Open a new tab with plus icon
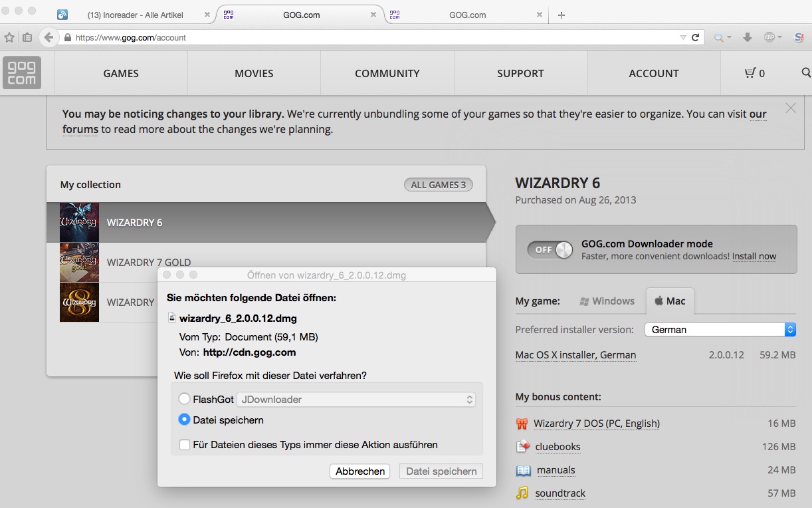This screenshot has width=812, height=508. pyautogui.click(x=561, y=15)
